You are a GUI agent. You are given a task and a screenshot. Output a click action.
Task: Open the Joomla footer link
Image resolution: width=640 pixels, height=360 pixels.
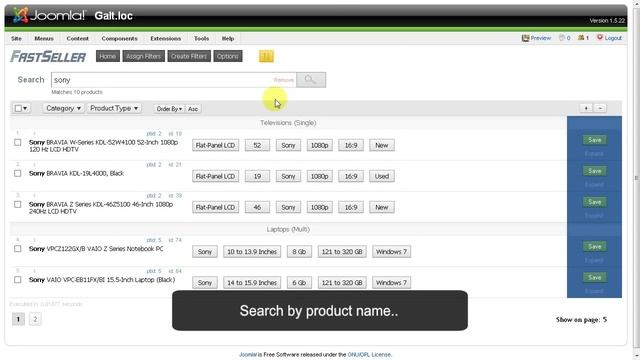pos(248,355)
